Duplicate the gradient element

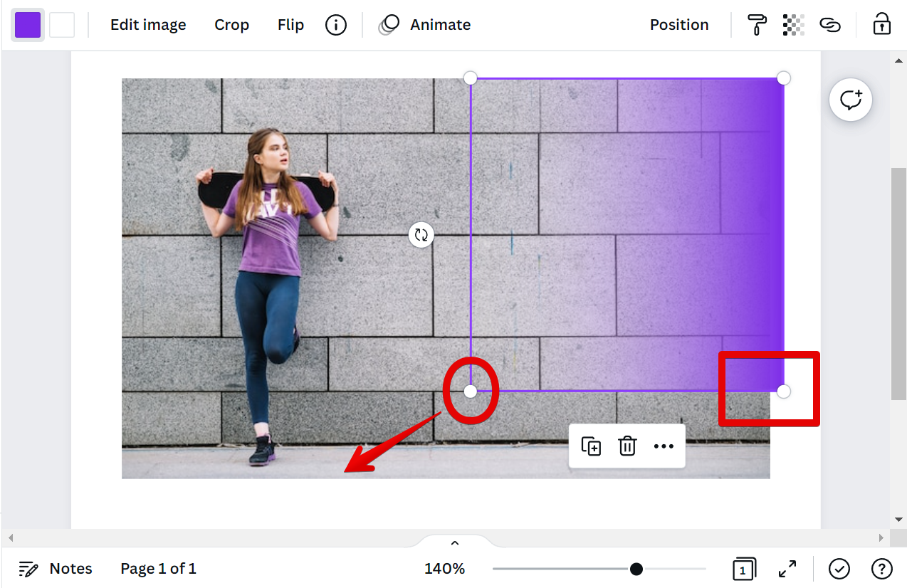[590, 446]
